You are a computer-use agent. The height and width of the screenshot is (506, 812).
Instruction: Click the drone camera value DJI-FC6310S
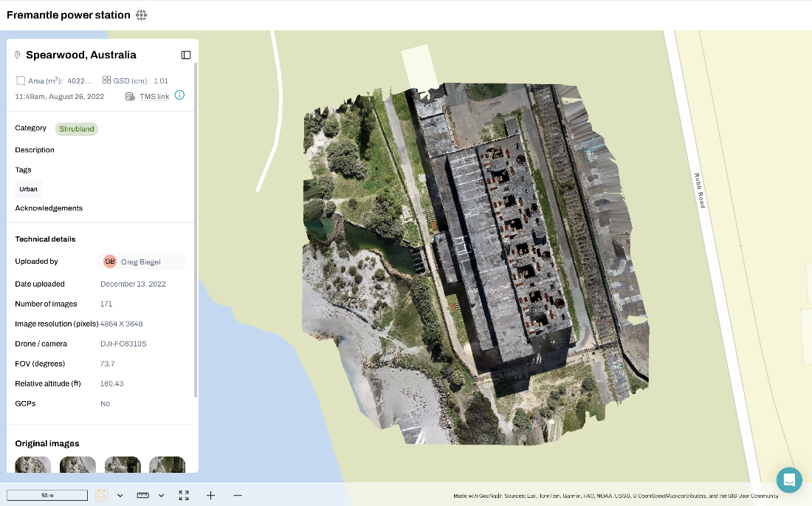[x=123, y=343]
